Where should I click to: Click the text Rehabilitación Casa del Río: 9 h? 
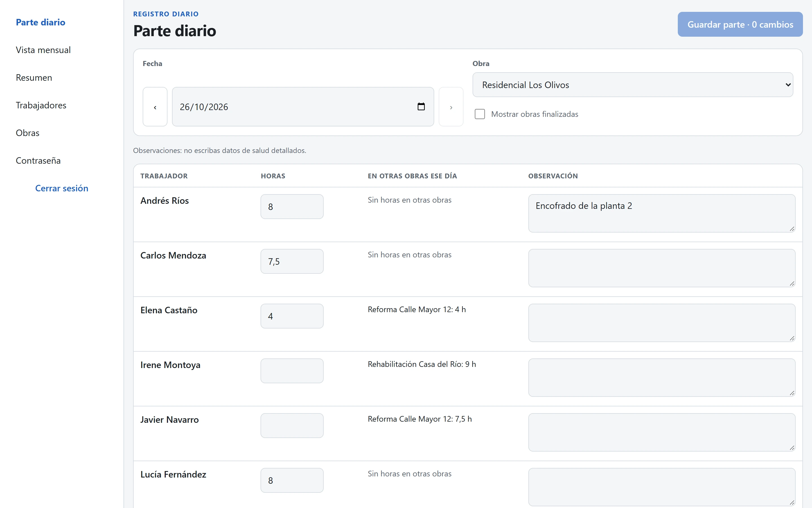[x=422, y=364]
